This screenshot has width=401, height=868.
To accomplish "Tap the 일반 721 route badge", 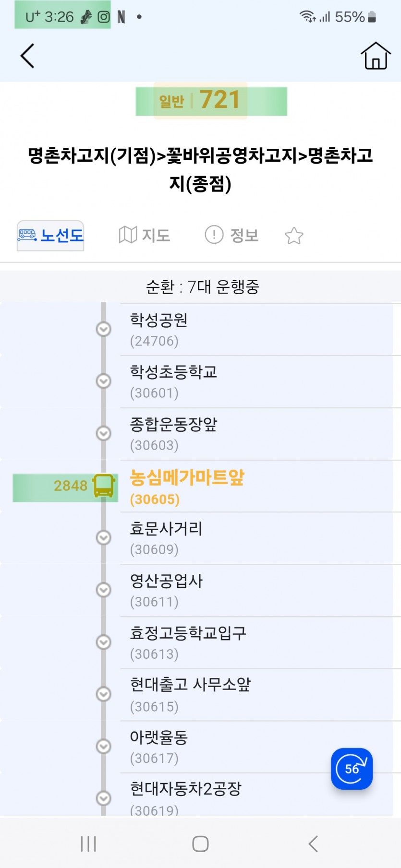I will [200, 100].
